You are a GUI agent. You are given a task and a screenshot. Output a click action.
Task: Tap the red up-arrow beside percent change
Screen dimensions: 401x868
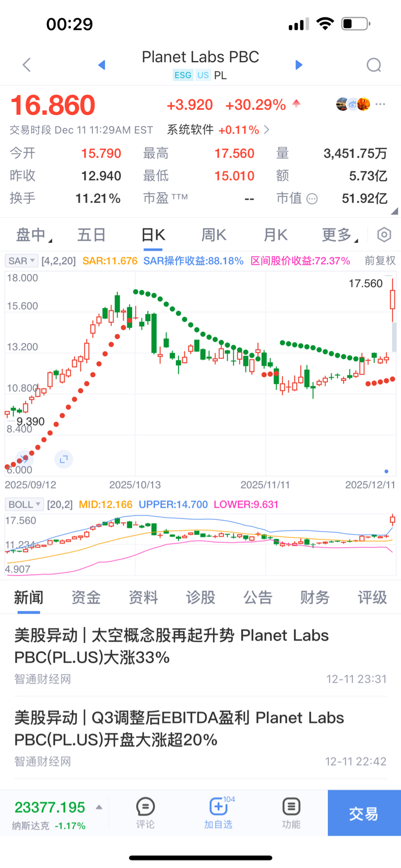pos(297,103)
